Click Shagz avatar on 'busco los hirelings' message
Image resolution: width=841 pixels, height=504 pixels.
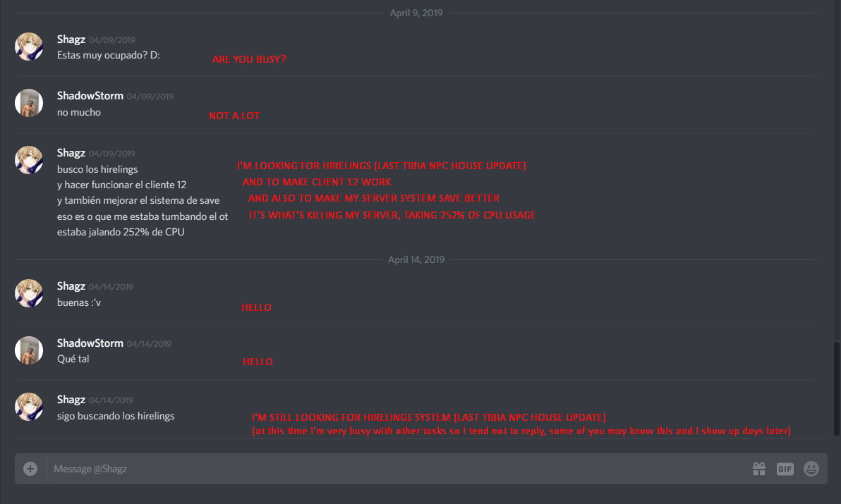coord(29,160)
